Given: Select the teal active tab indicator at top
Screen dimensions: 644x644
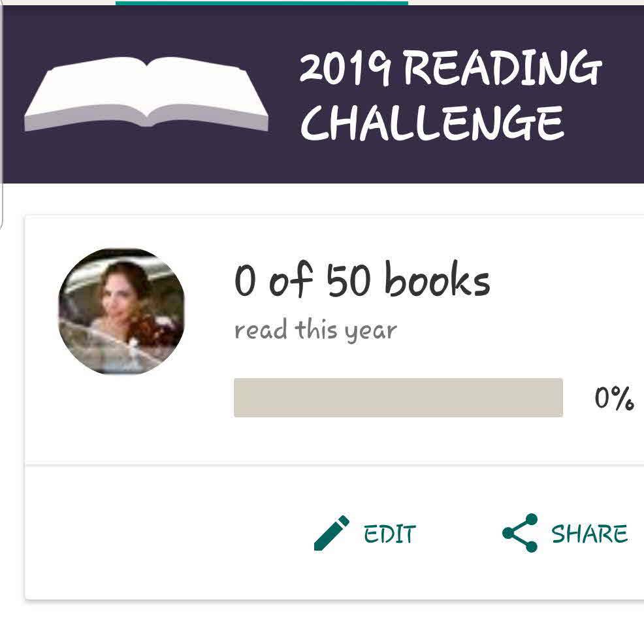Looking at the screenshot, I should [261, 3].
